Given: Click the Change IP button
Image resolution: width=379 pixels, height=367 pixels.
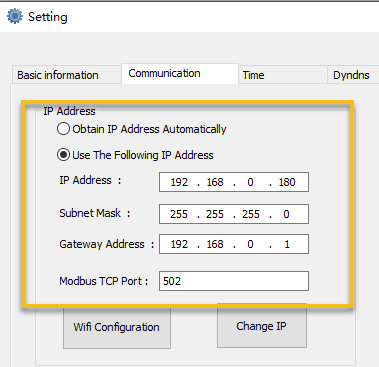Looking at the screenshot, I should (262, 326).
